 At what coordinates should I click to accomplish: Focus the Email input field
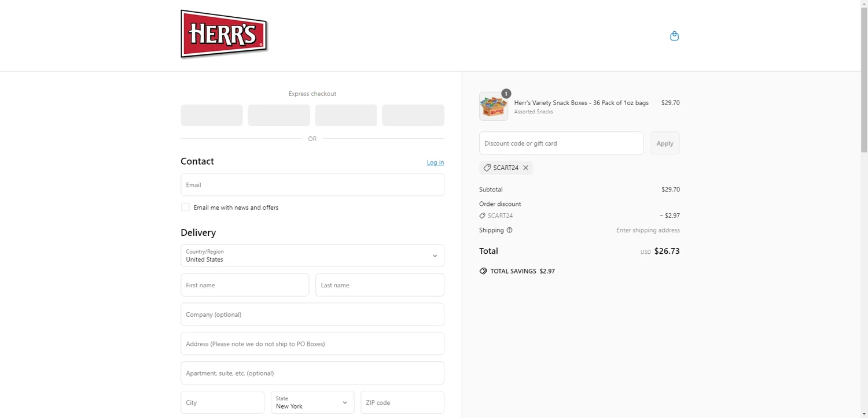(312, 185)
